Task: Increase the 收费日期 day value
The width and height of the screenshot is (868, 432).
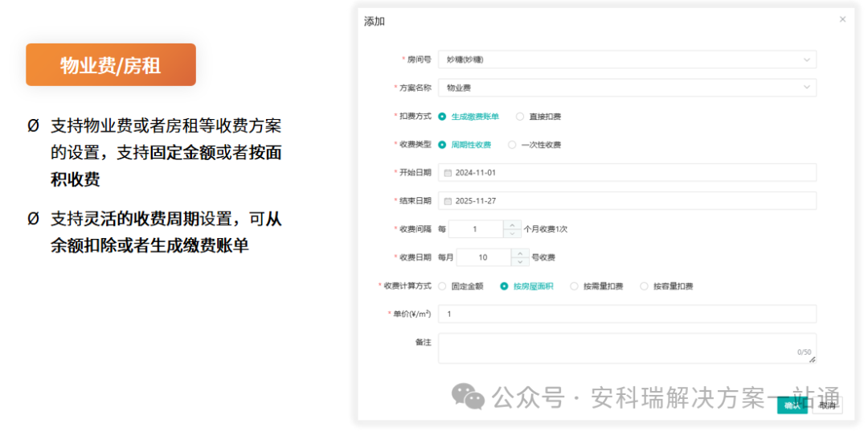Action: [x=520, y=253]
